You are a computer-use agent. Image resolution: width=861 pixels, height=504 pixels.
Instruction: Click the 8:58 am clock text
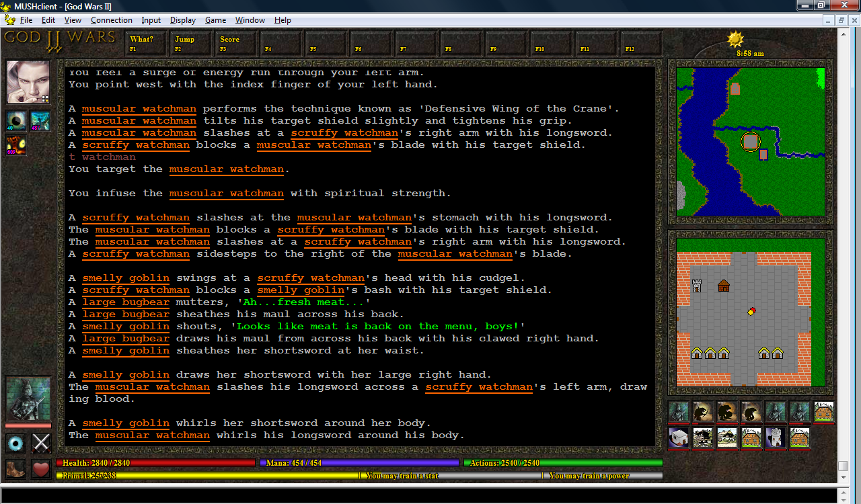(750, 53)
